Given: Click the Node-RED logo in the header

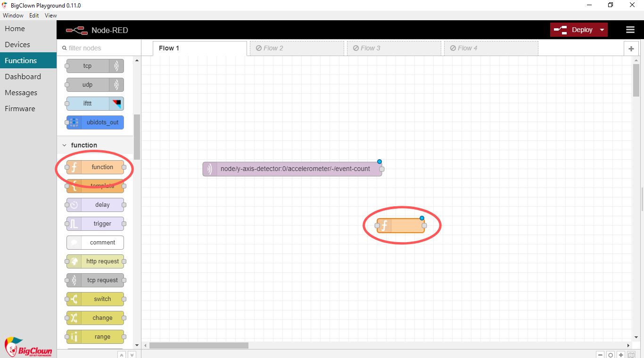Looking at the screenshot, I should click(77, 30).
